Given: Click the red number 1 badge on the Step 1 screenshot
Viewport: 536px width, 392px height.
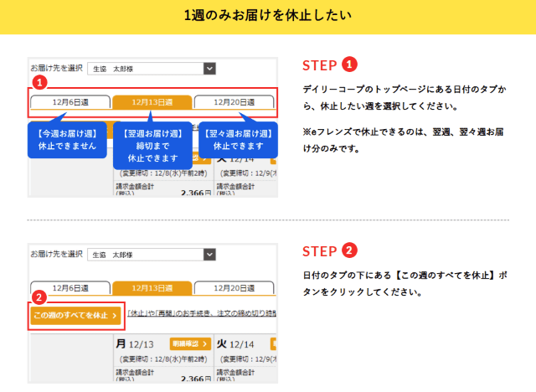Looking at the screenshot, I should [38, 83].
